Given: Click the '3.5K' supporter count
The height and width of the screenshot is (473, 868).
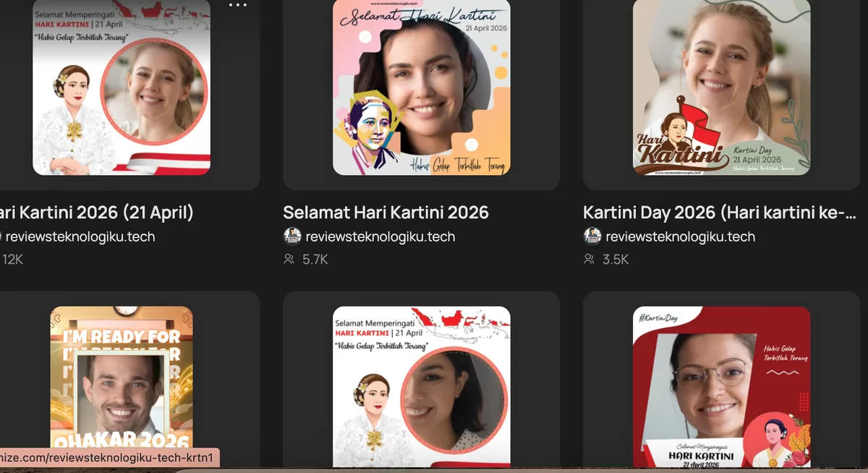Looking at the screenshot, I should point(616,259).
